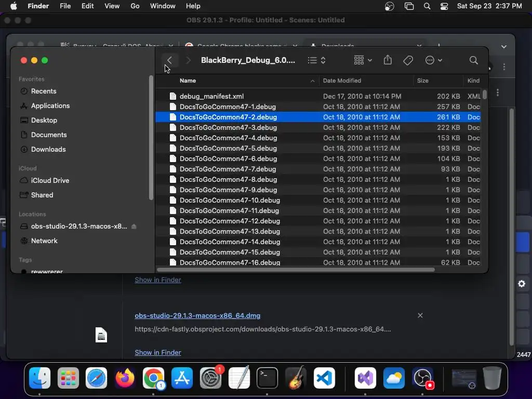
Task: Open Launchpad from the Dock
Action: 68,378
